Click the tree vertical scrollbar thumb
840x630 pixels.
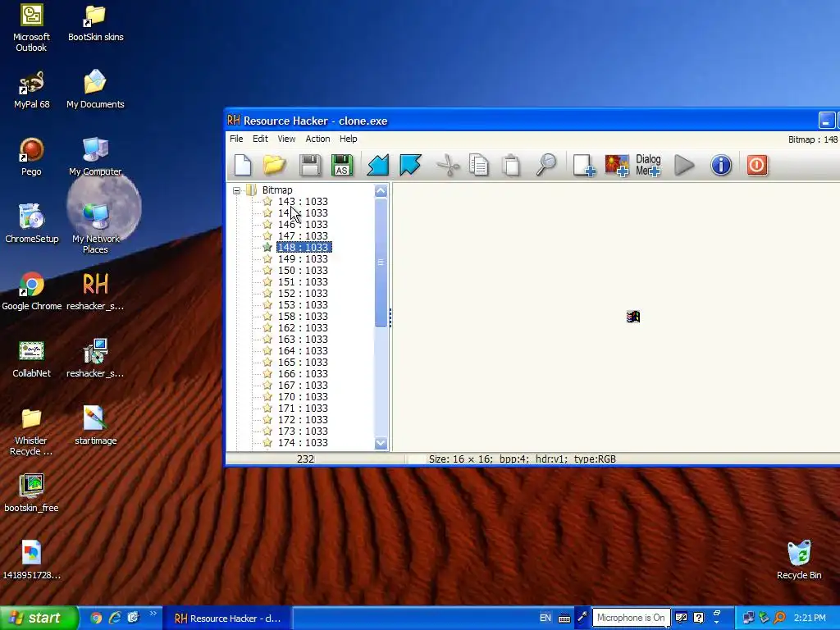(381, 262)
